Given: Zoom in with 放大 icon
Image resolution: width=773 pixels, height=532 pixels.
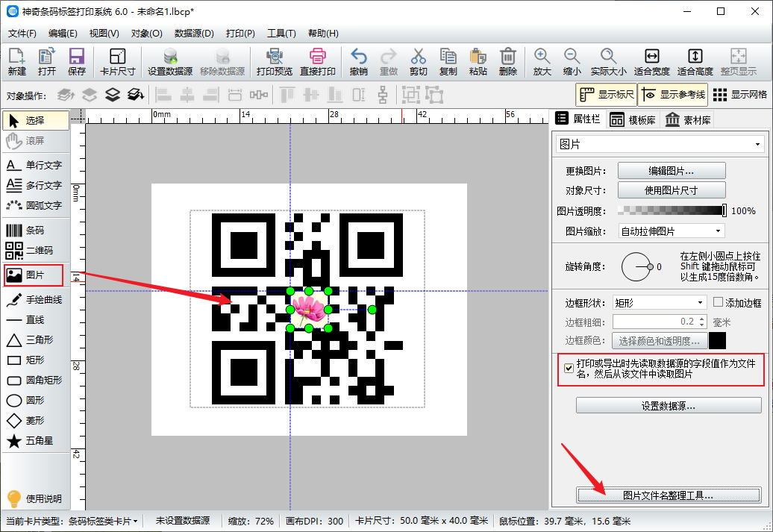Looking at the screenshot, I should point(542,62).
